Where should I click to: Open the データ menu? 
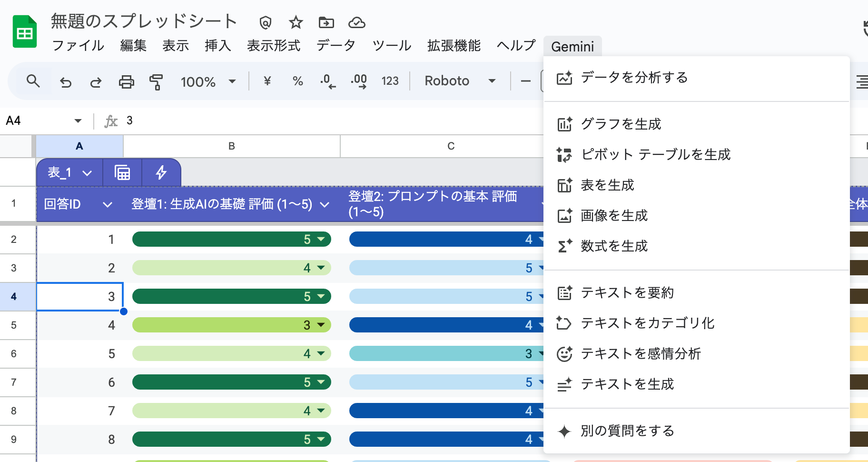click(335, 46)
